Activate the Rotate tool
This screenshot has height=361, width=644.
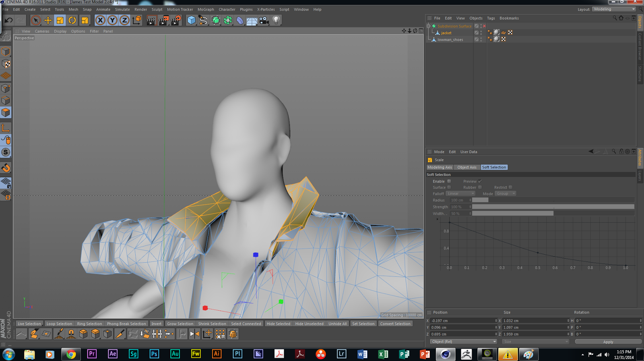coord(72,20)
